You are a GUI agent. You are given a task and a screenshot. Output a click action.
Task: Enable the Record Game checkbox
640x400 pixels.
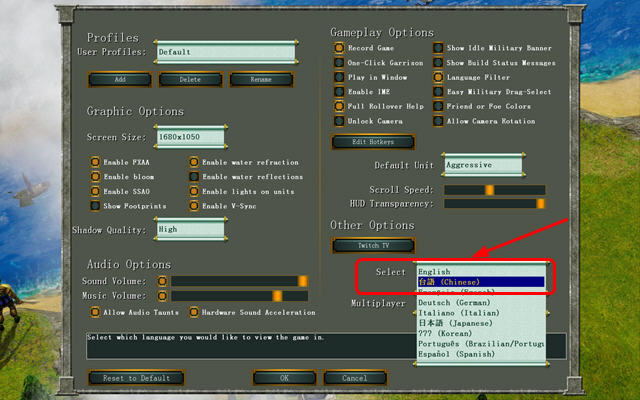340,47
